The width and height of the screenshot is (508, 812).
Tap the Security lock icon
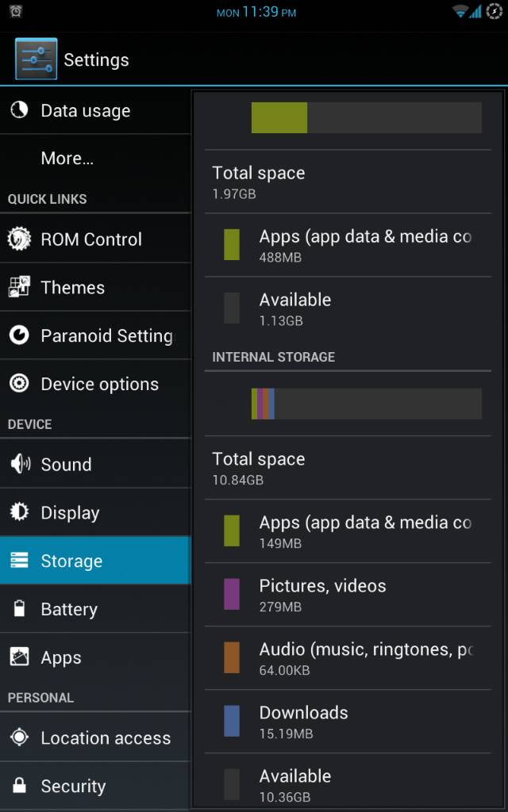19,786
